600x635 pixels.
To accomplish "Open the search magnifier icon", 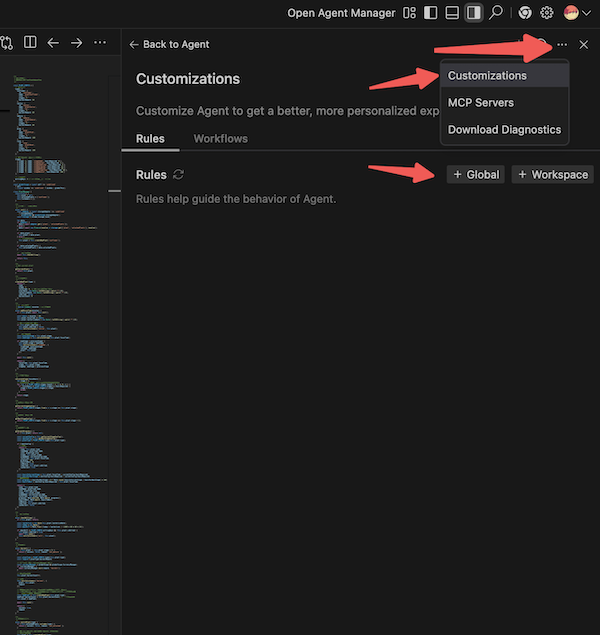I will 496,13.
